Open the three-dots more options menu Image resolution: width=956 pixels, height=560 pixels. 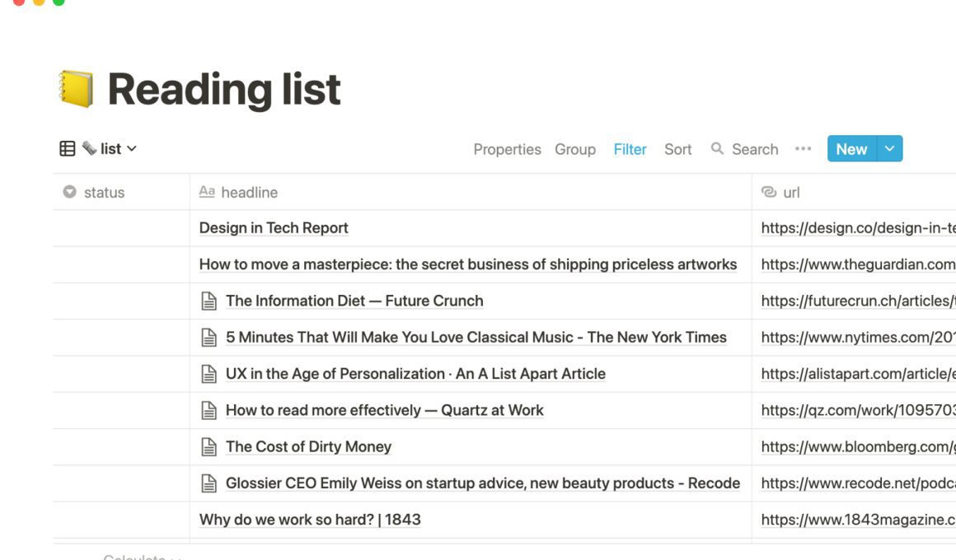803,149
